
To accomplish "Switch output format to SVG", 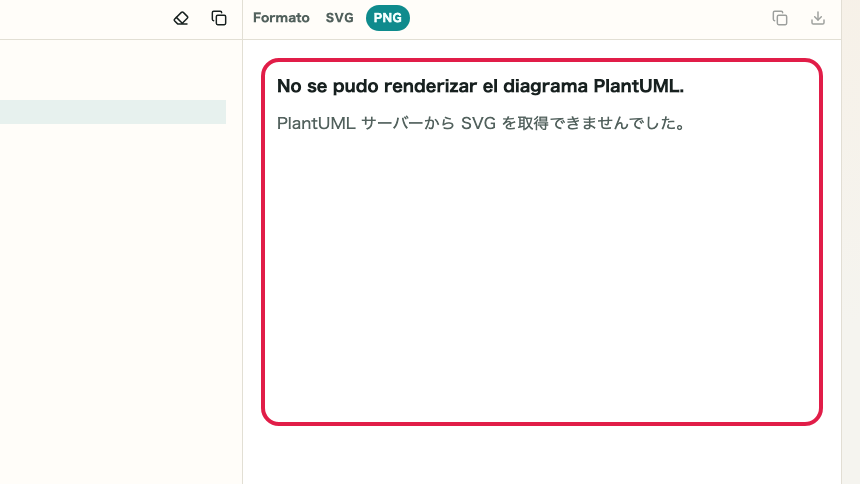I will point(340,18).
